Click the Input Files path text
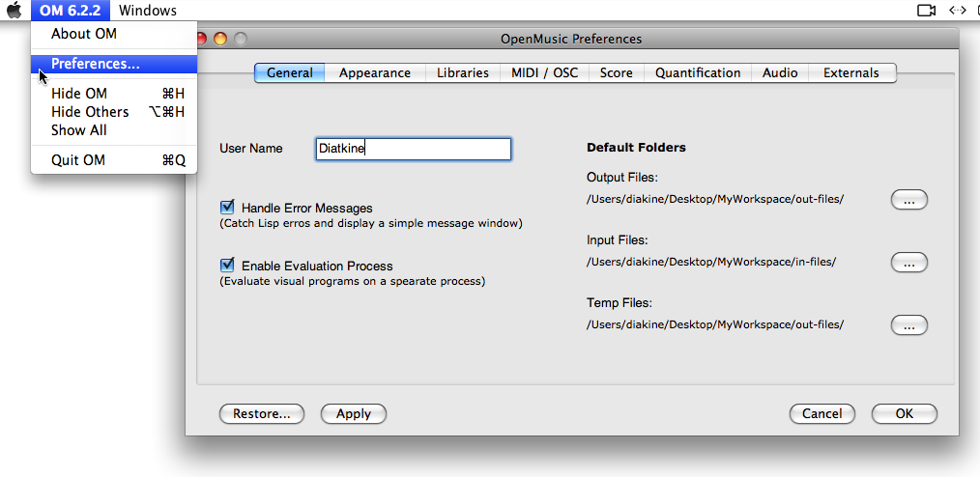This screenshot has width=980, height=477. coord(711,262)
